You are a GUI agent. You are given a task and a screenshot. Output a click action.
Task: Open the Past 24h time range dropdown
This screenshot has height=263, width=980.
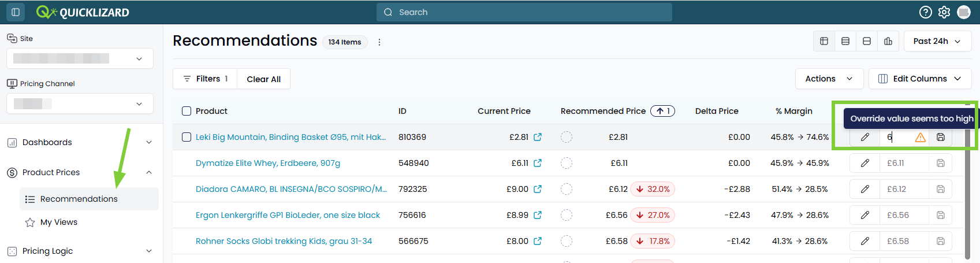937,41
